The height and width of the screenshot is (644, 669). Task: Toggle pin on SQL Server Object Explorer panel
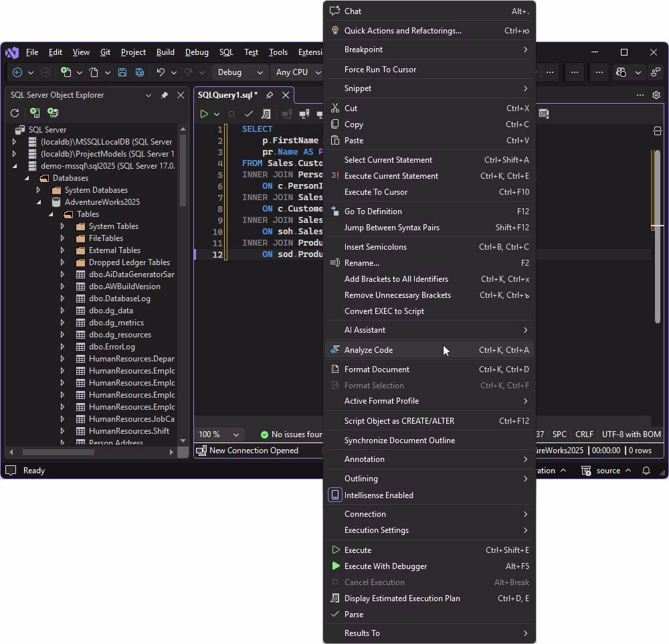tap(165, 95)
